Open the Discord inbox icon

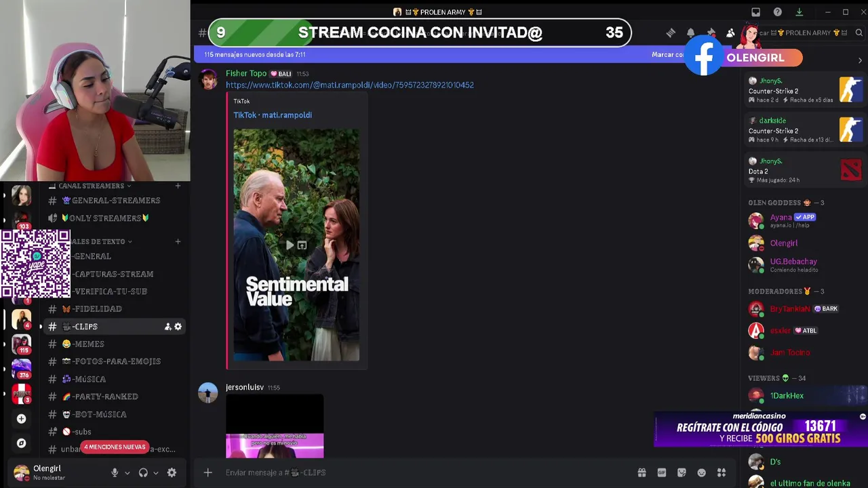pyautogui.click(x=756, y=12)
